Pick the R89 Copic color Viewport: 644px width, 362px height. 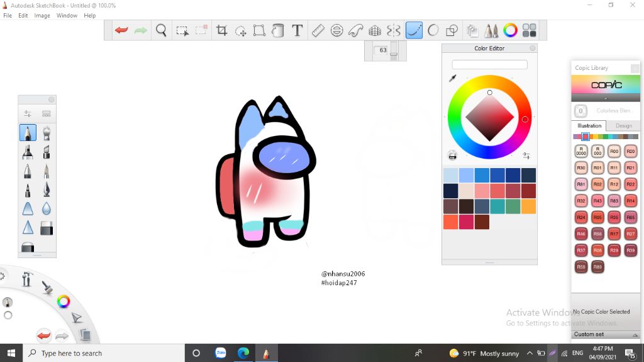pos(597,266)
